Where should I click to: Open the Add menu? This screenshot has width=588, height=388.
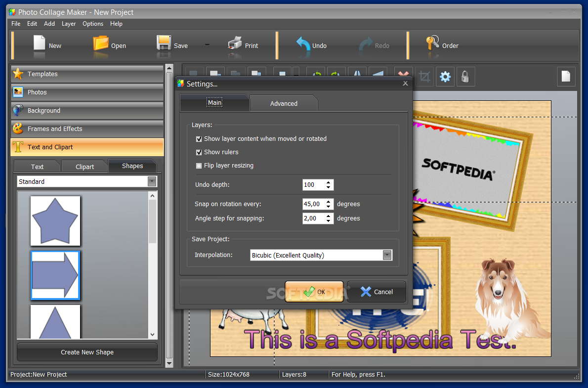tap(49, 24)
